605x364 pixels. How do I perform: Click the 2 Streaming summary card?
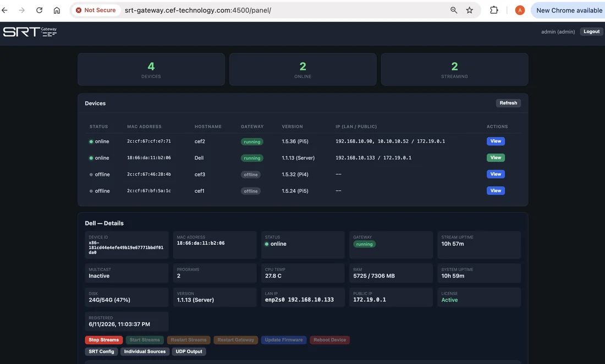click(454, 69)
